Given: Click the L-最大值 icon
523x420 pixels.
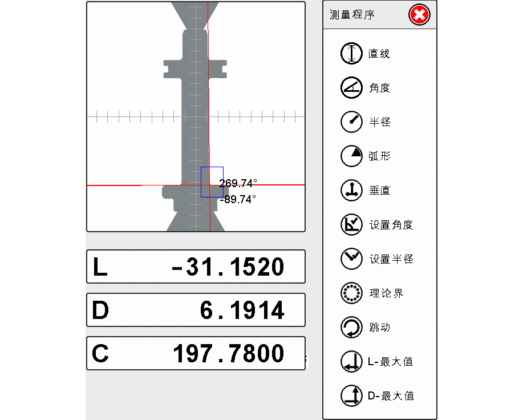Looking at the screenshot, I should [351, 361].
